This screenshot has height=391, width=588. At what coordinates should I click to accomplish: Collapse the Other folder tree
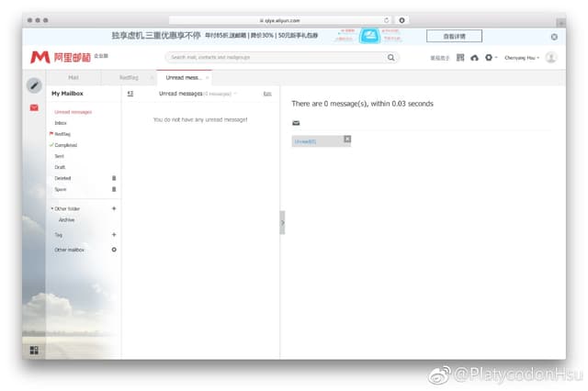(51, 208)
